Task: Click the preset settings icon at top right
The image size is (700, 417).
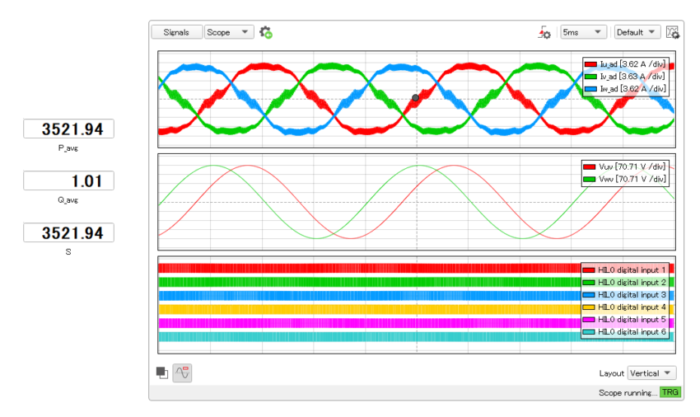Action: pyautogui.click(x=673, y=32)
